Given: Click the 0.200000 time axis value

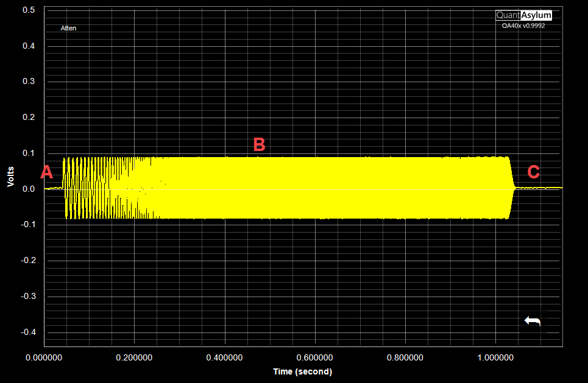Looking at the screenshot, I should [x=134, y=357].
